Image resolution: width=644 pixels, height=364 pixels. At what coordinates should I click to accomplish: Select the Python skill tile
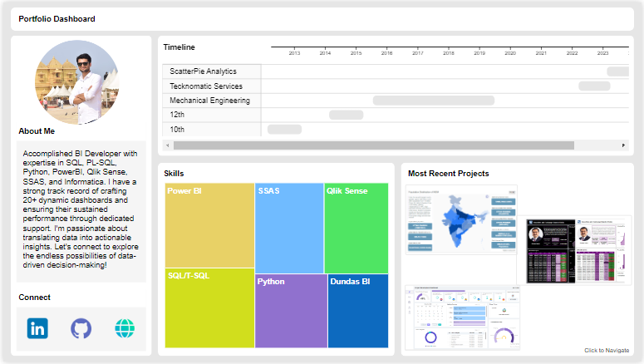tap(291, 311)
